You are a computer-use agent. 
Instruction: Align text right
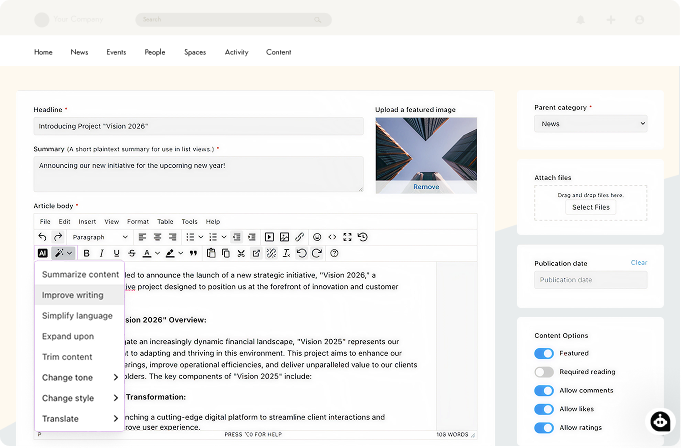coord(172,237)
